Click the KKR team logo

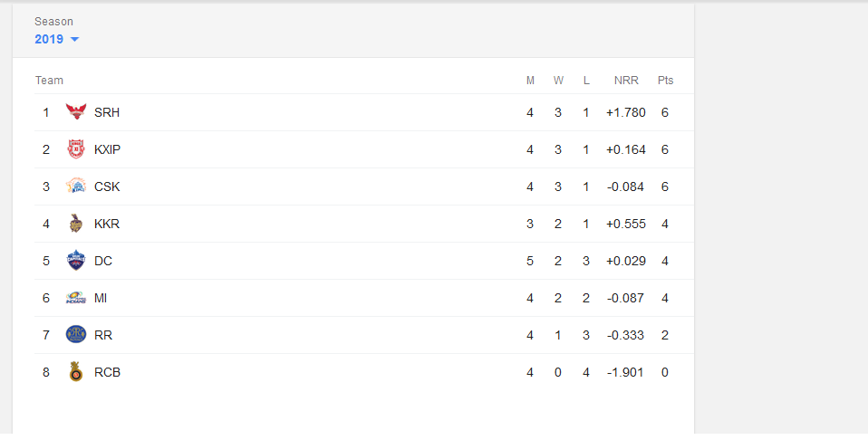[76, 224]
